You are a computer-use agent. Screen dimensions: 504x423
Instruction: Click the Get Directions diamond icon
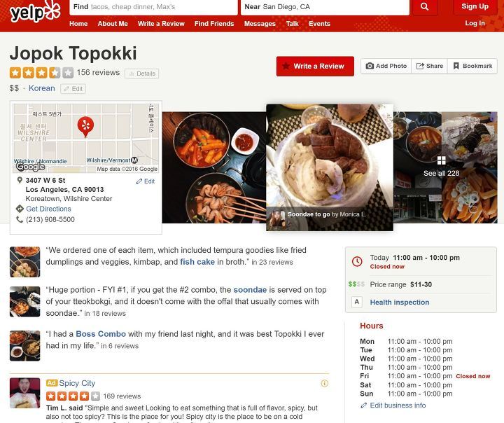pyautogui.click(x=20, y=209)
